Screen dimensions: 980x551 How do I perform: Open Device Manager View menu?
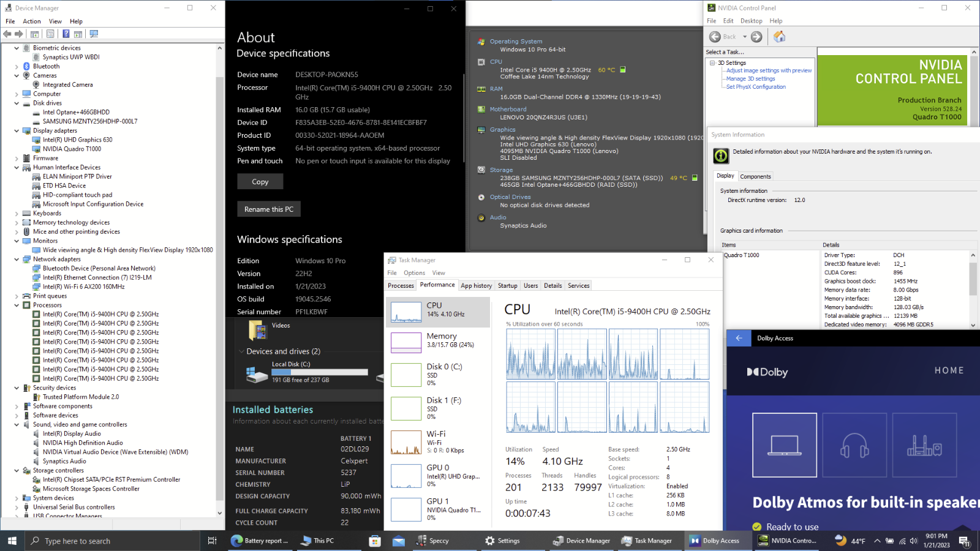coord(55,21)
